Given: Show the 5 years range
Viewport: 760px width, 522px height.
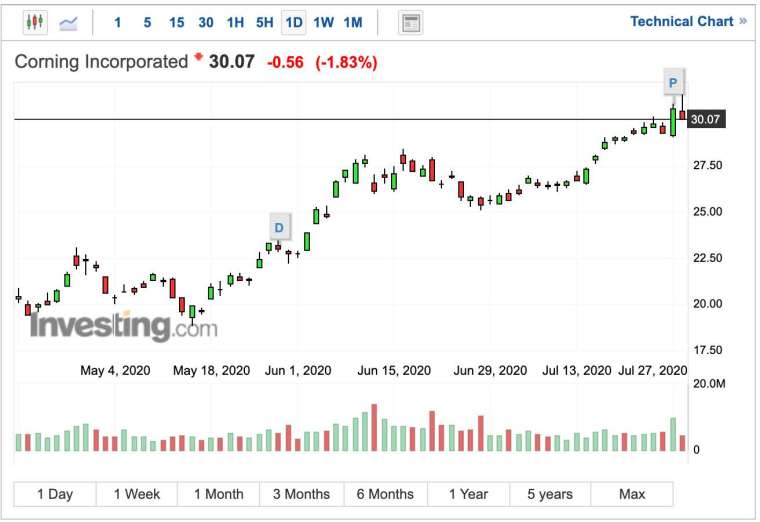Looking at the screenshot, I should pyautogui.click(x=550, y=494).
